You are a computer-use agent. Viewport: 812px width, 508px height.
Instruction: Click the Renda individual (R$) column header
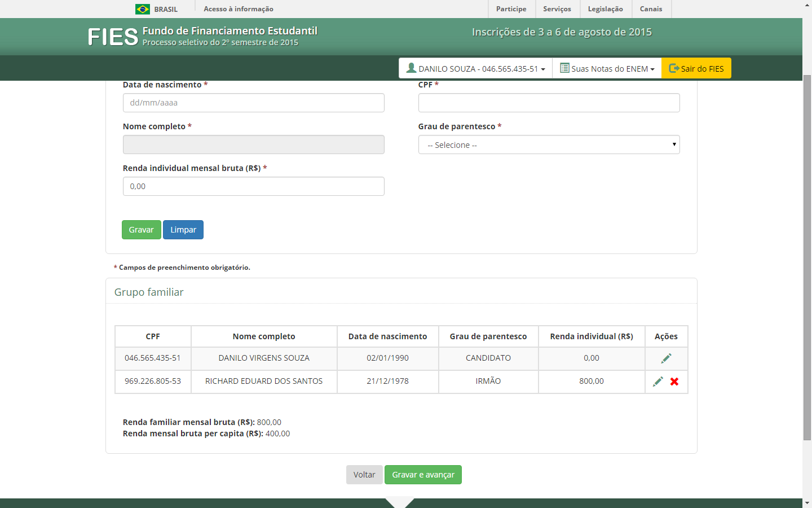point(592,336)
